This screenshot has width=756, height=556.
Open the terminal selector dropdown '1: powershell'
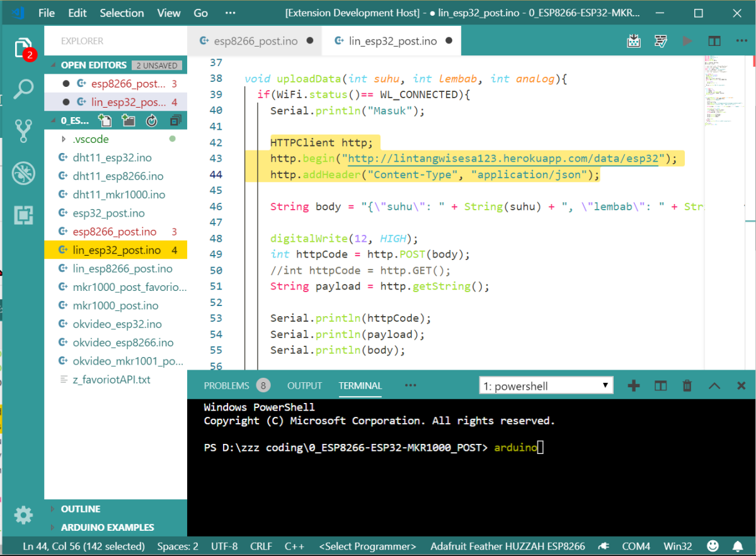pos(546,385)
